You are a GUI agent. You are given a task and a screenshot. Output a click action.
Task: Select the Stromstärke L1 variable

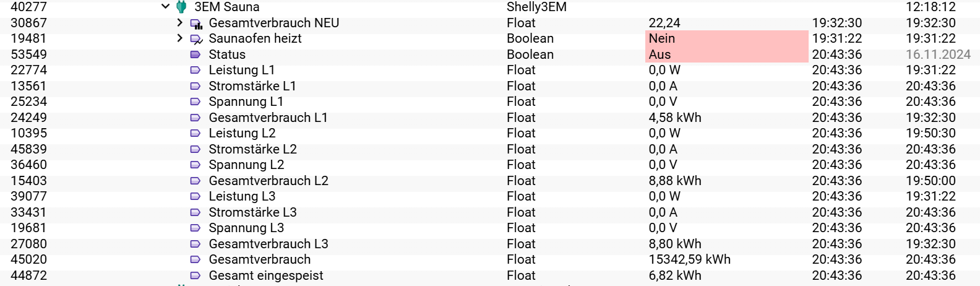point(252,86)
